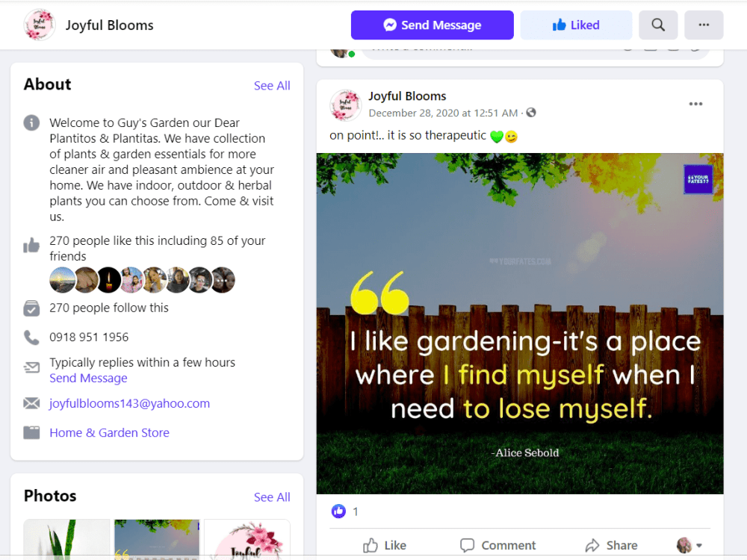Expand the profile switcher dropdown beside Share

pos(689,545)
